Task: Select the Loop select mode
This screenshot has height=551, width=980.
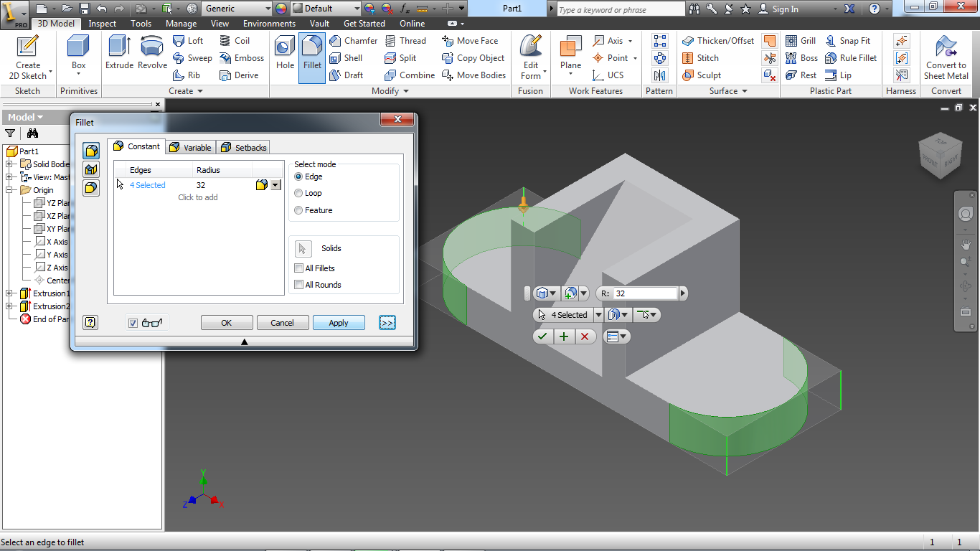Action: tap(298, 193)
